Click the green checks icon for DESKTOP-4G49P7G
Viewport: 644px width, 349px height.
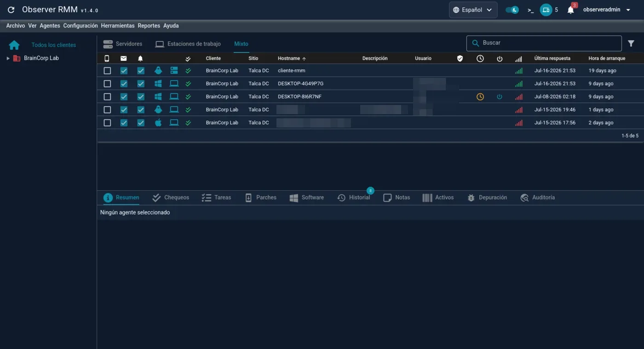(x=188, y=83)
